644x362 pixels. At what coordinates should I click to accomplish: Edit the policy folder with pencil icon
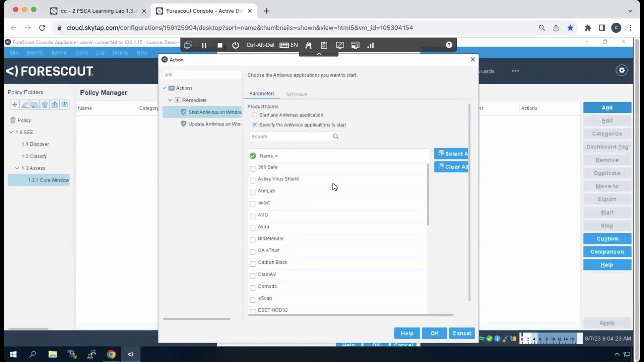pyautogui.click(x=25, y=105)
